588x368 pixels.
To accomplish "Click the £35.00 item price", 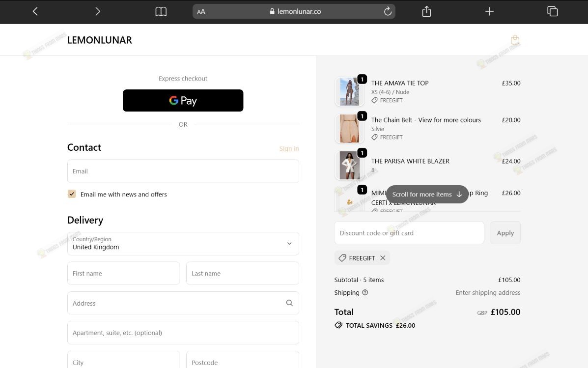I will tap(511, 83).
